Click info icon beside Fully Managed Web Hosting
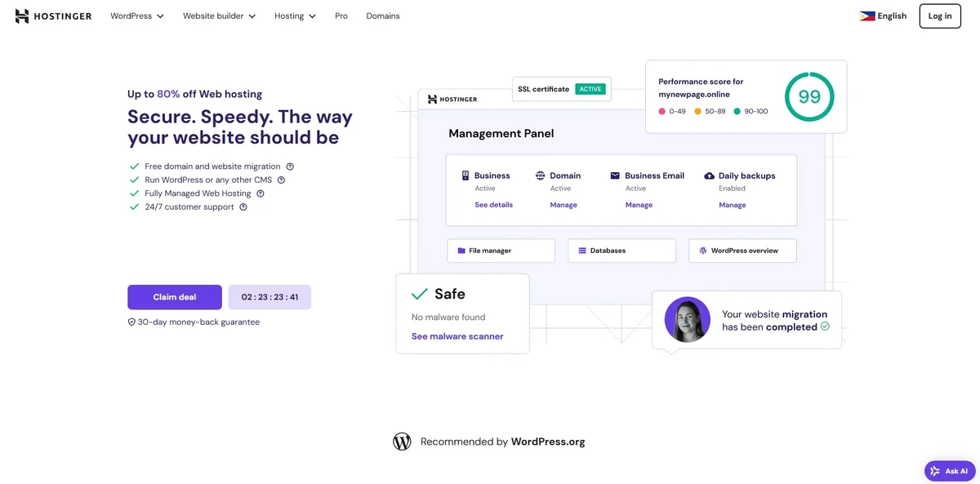 click(x=261, y=193)
